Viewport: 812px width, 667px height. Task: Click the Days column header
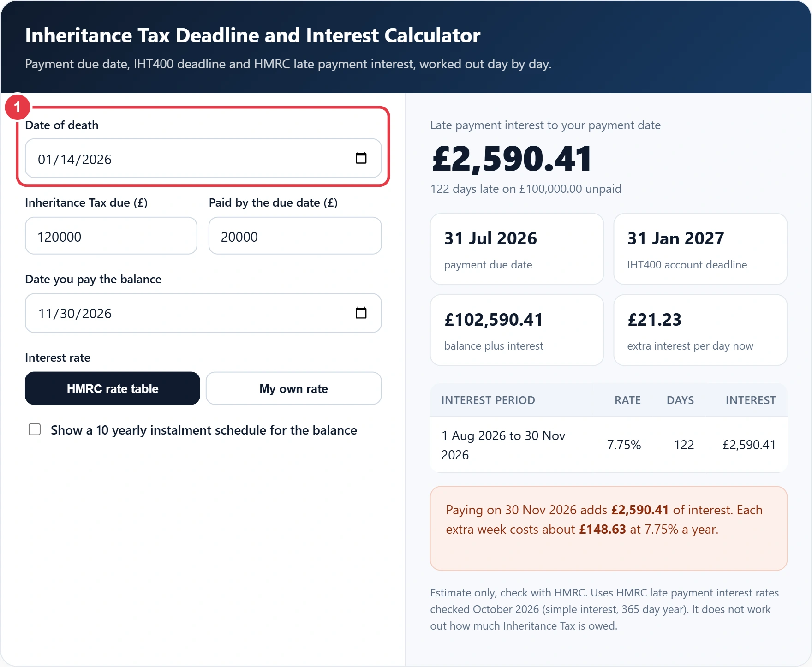(680, 400)
